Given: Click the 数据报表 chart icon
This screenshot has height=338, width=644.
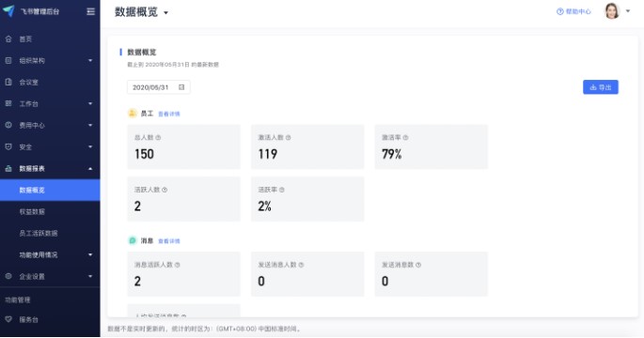Looking at the screenshot, I should pos(8,168).
